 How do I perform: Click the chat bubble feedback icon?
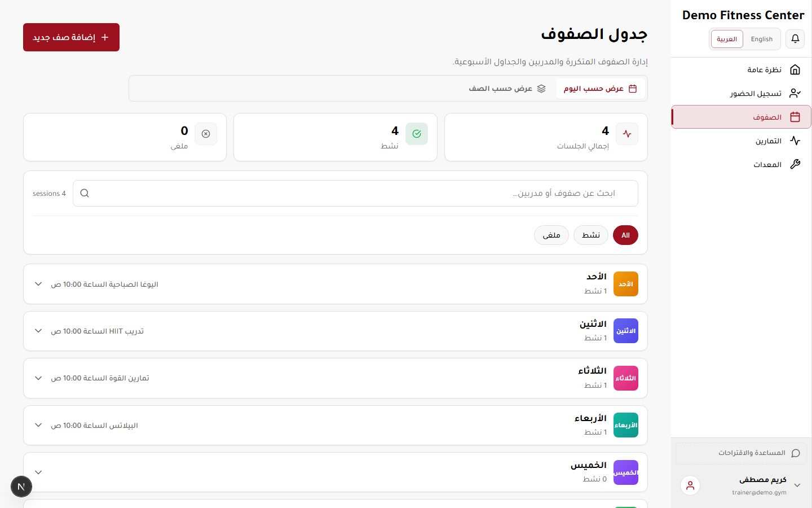coord(796,453)
